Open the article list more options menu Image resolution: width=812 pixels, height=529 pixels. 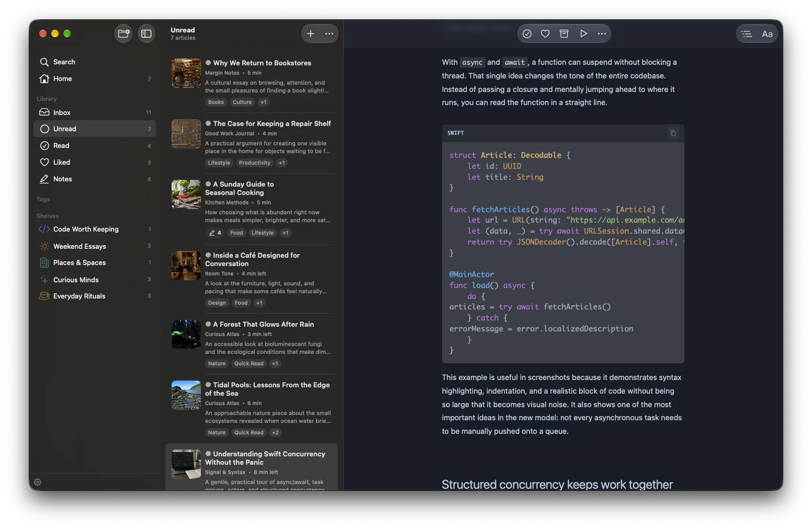329,33
